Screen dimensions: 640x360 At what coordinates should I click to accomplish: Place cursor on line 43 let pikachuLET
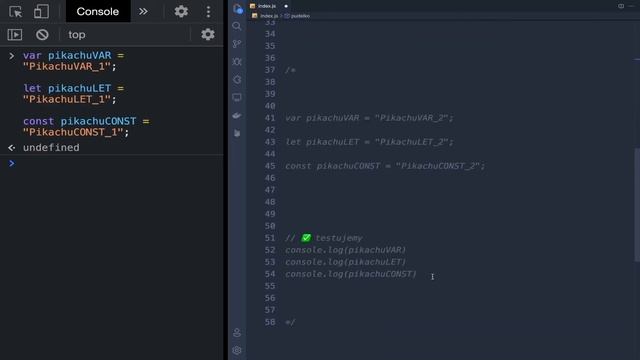click(369, 142)
